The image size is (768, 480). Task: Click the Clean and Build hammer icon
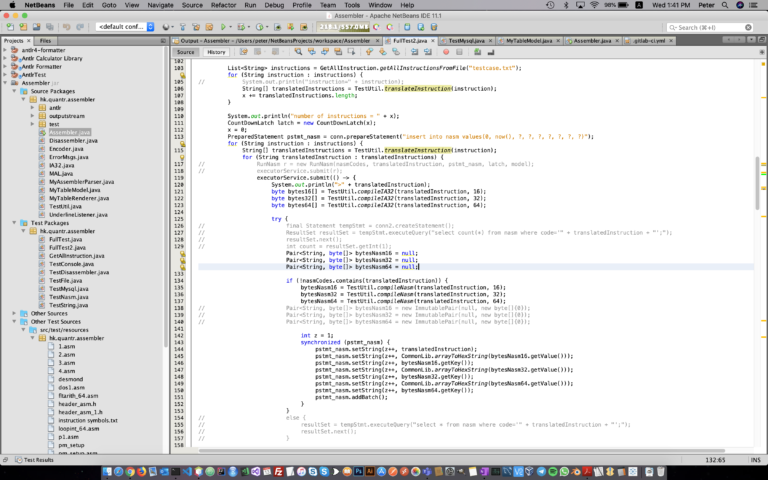click(x=196, y=27)
